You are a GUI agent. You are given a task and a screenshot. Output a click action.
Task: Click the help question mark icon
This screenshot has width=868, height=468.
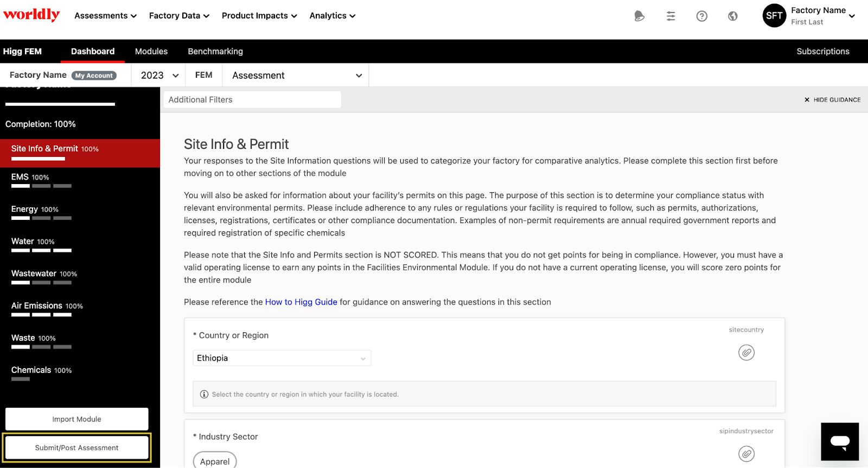coord(702,16)
